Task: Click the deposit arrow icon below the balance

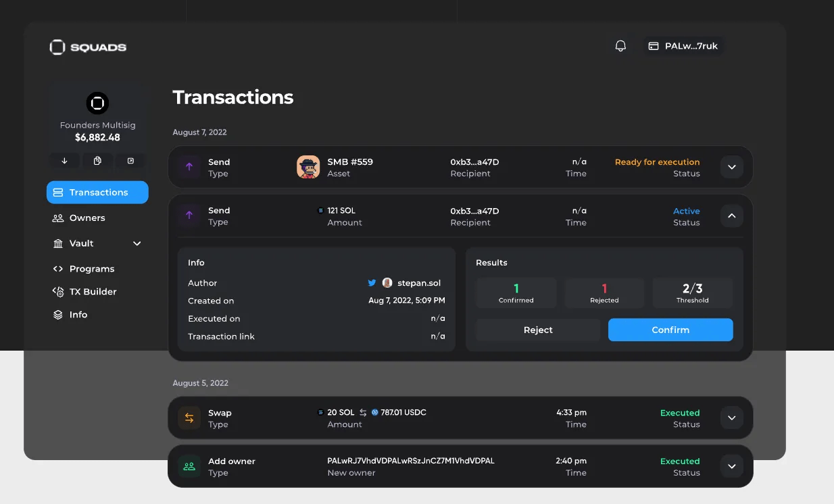Action: click(64, 161)
